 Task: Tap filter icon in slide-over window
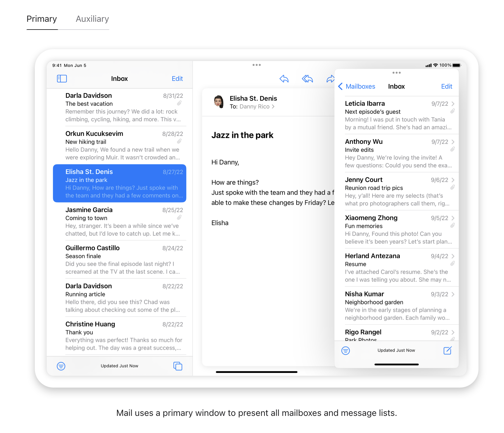click(x=345, y=351)
